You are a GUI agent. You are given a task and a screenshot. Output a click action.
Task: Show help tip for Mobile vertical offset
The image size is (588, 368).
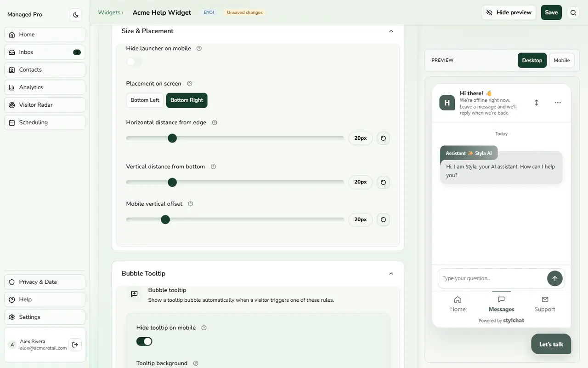(x=190, y=204)
